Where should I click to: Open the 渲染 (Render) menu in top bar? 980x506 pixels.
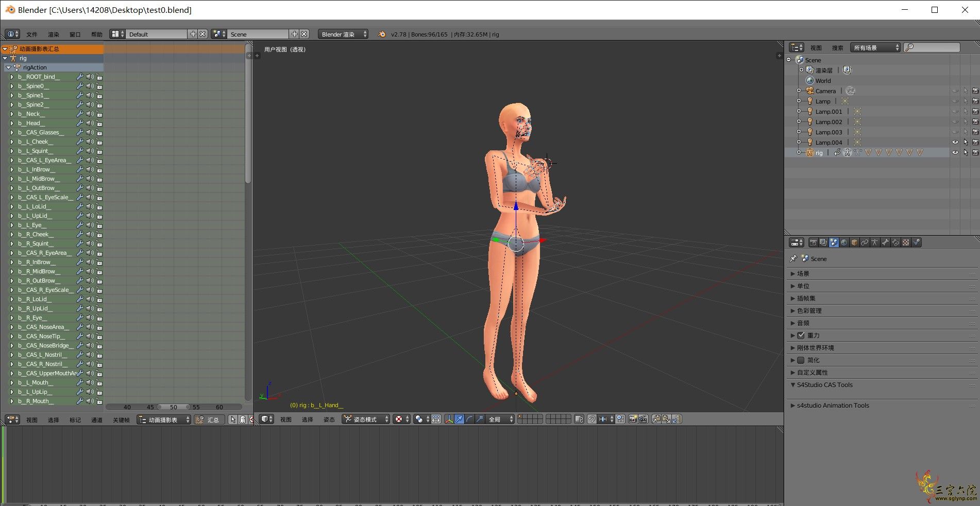tap(54, 34)
